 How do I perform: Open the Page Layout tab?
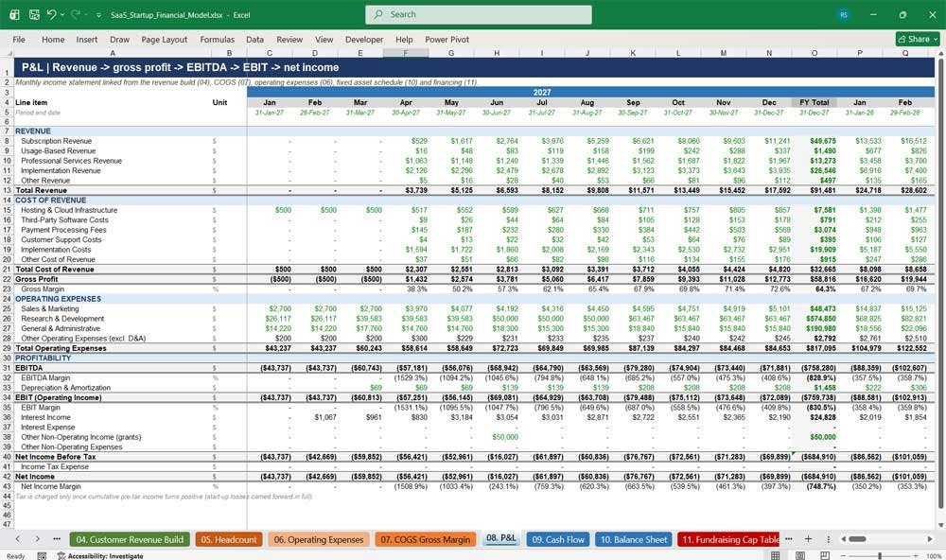[x=164, y=39]
